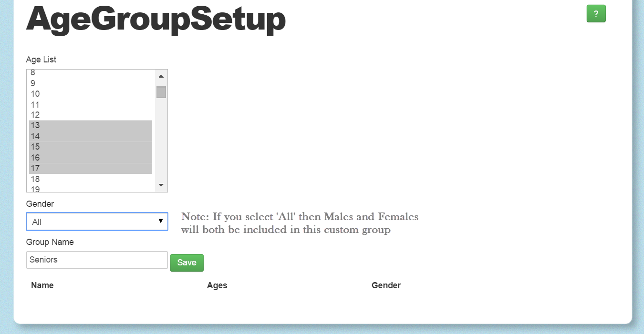The image size is (644, 334).
Task: Click age 16 in the list
Action: tap(90, 158)
